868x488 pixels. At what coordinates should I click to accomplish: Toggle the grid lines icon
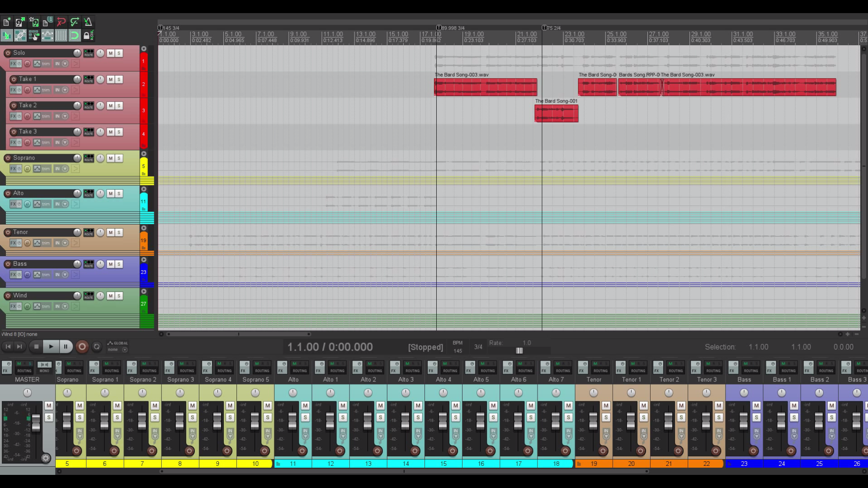61,35
